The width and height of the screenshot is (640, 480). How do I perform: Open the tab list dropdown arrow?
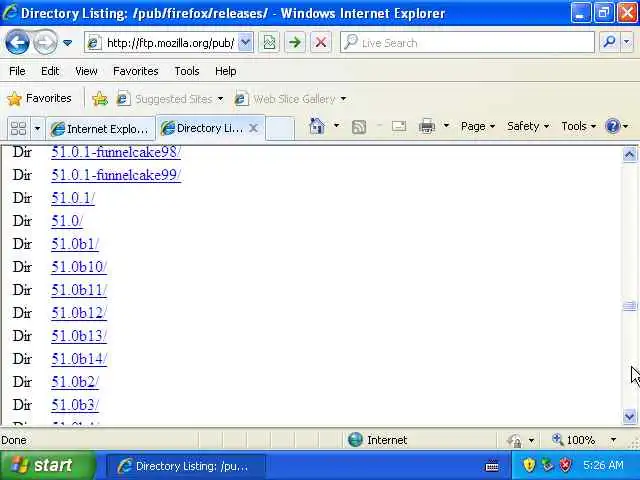[37, 129]
